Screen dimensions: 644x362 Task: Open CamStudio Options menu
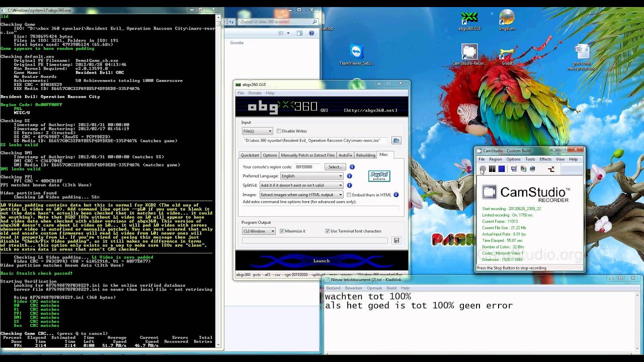pyautogui.click(x=513, y=159)
